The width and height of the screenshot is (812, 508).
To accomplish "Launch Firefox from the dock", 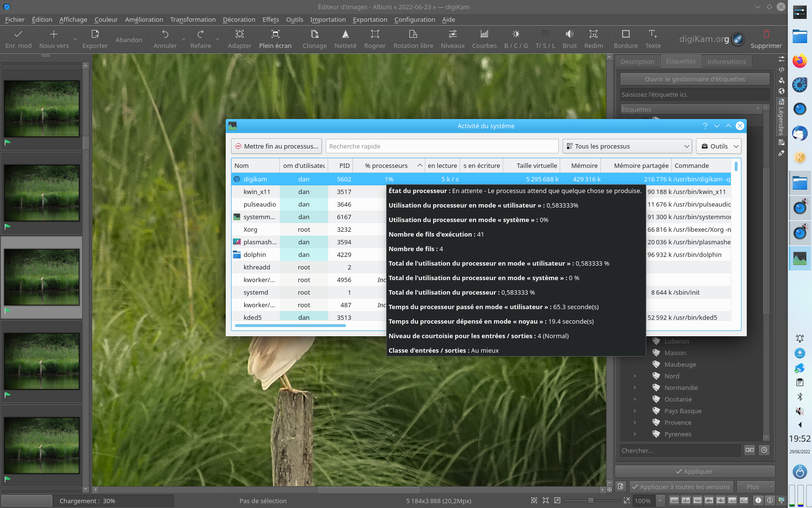I will pos(800,61).
